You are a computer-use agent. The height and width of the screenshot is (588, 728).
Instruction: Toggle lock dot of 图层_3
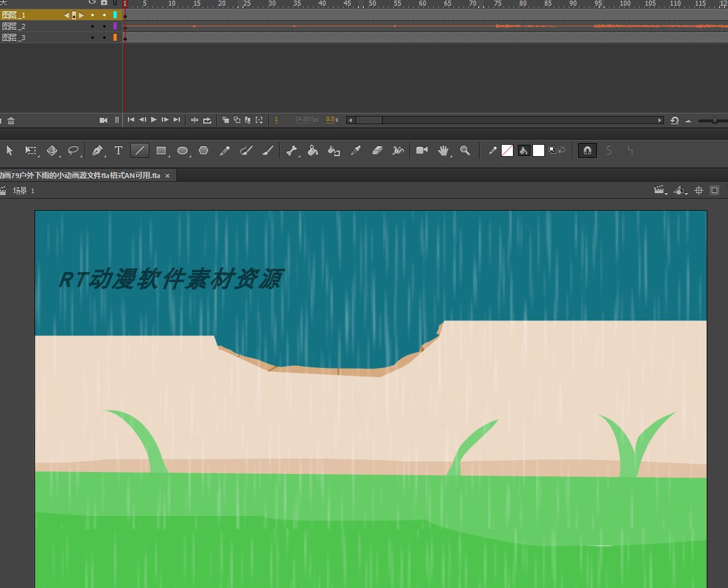click(x=104, y=38)
